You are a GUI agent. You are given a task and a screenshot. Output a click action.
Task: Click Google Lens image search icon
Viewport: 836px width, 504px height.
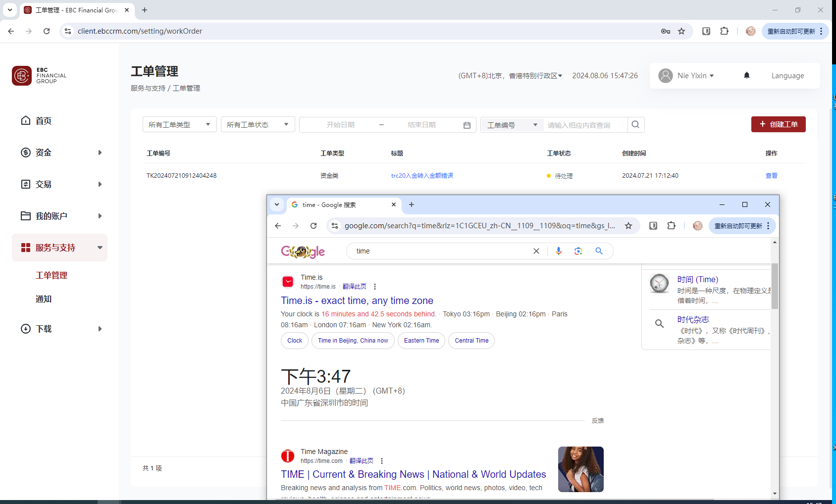pos(578,251)
